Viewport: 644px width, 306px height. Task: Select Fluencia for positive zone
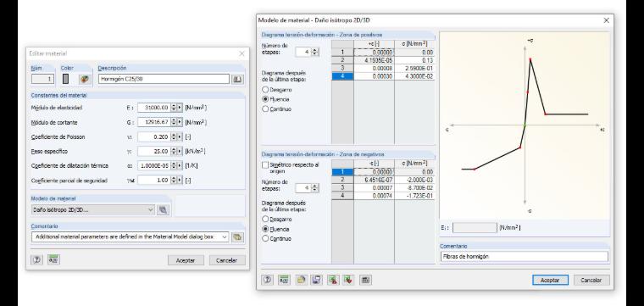click(265, 99)
